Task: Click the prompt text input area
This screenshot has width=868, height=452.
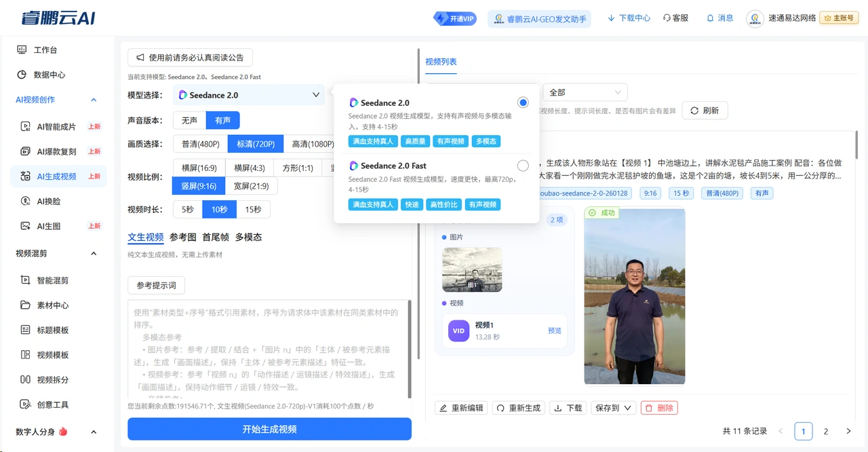Action: 269,350
